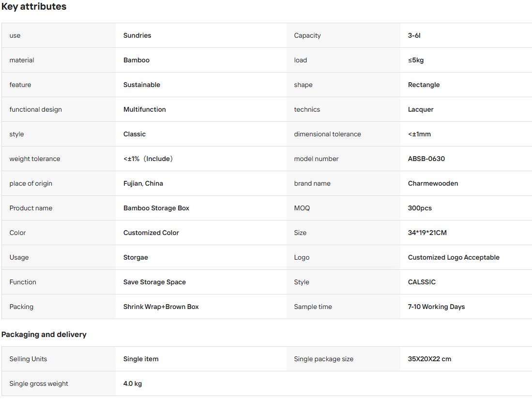
Task: Select the Rectangle shape value
Action: (x=424, y=85)
